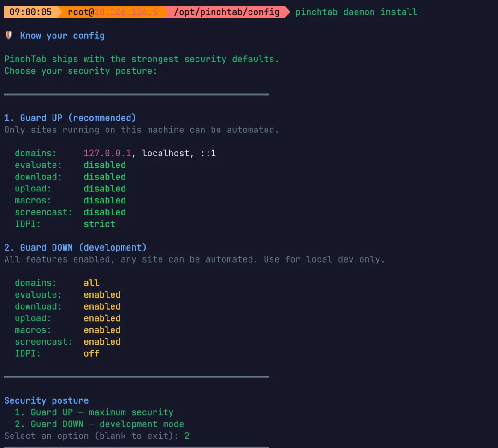Click the domains: label under Guard UP
This screenshot has height=448, width=498.
point(36,153)
